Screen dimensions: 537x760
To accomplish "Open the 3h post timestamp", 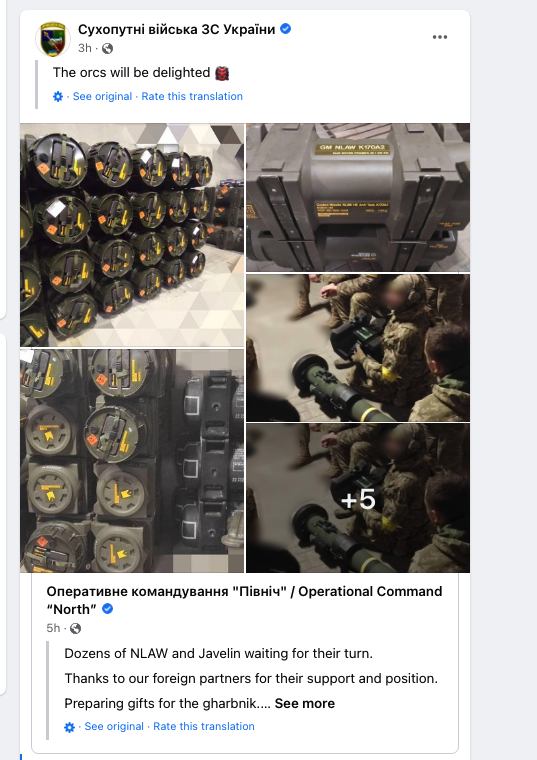I will tap(85, 48).
